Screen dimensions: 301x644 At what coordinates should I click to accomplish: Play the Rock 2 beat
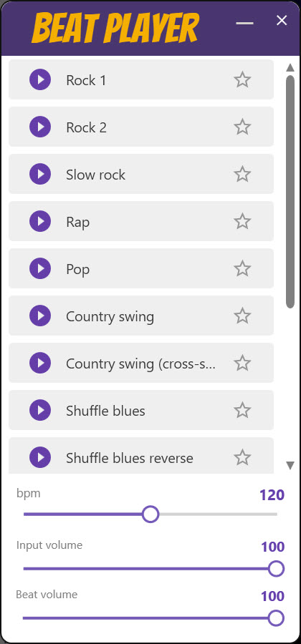(x=40, y=127)
